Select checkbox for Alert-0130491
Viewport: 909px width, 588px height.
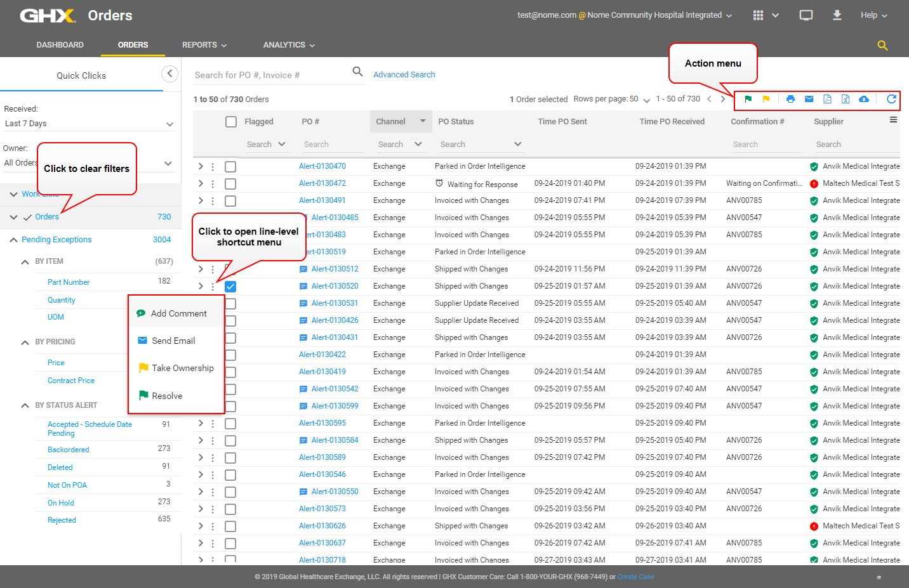(230, 201)
